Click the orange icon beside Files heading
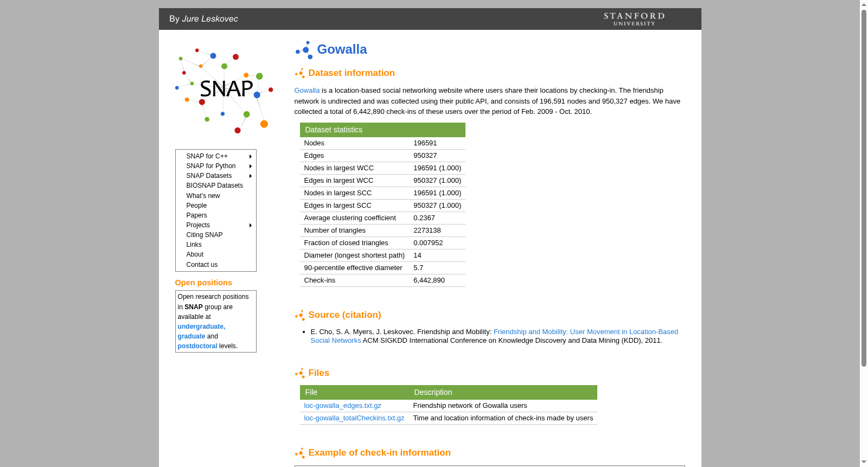This screenshot has width=868, height=467. [300, 373]
